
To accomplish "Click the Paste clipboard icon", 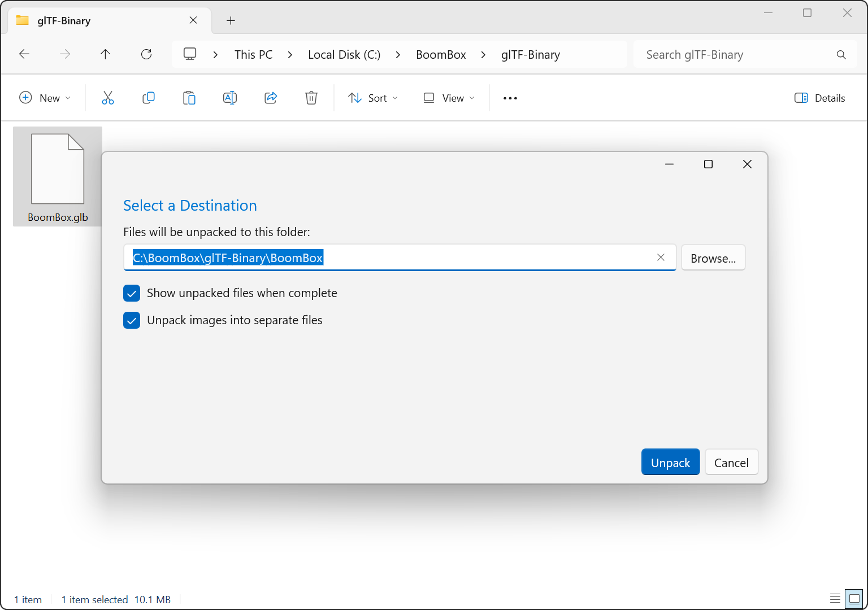I will [x=189, y=98].
